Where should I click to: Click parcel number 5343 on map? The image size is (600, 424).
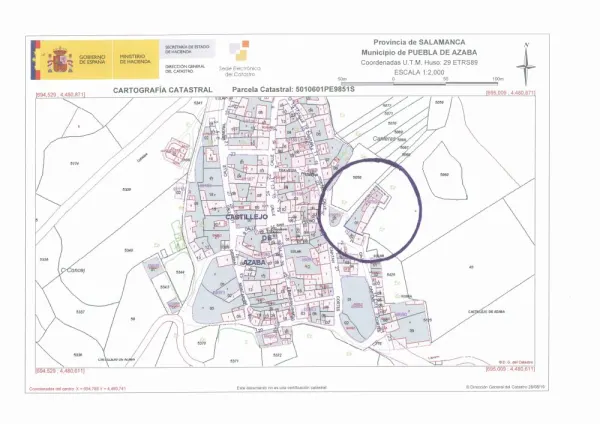pos(165,287)
